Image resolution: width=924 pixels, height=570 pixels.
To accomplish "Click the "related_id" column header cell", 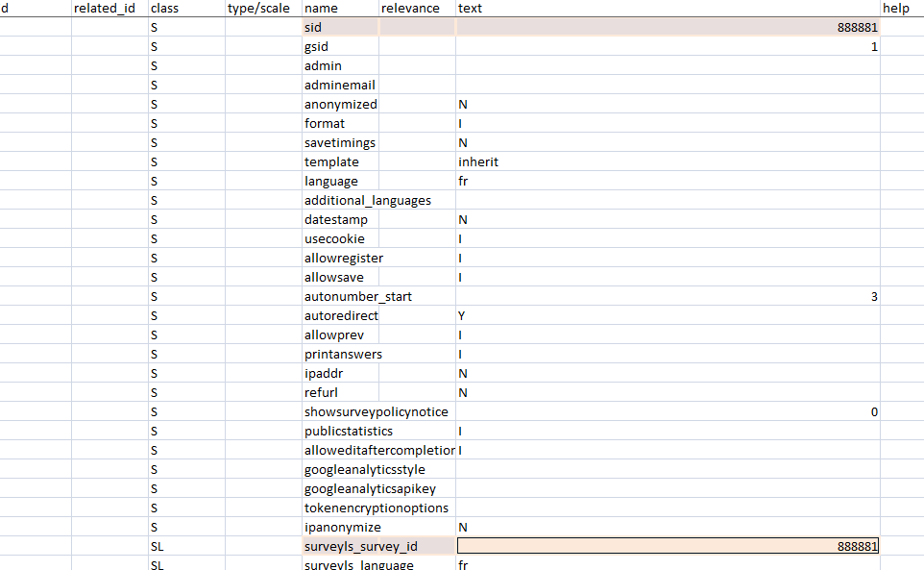I will (x=109, y=9).
